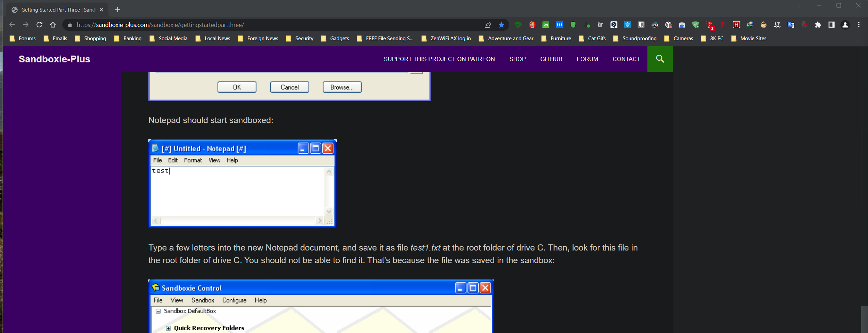Switch to the Getting Started Part Three tab
The image size is (868, 333).
[58, 10]
